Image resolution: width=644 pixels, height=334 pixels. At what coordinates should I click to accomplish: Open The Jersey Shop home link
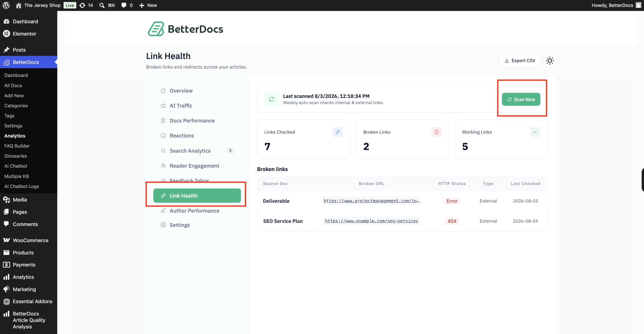click(38, 5)
